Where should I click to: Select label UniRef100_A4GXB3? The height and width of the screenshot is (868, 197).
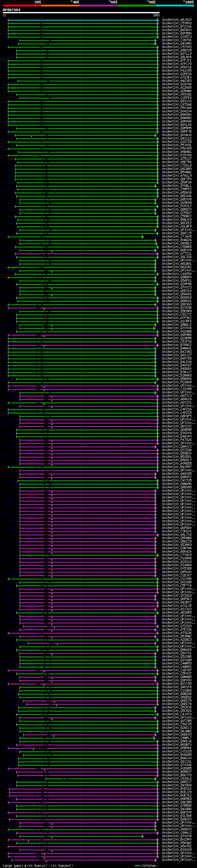(177, 81)
